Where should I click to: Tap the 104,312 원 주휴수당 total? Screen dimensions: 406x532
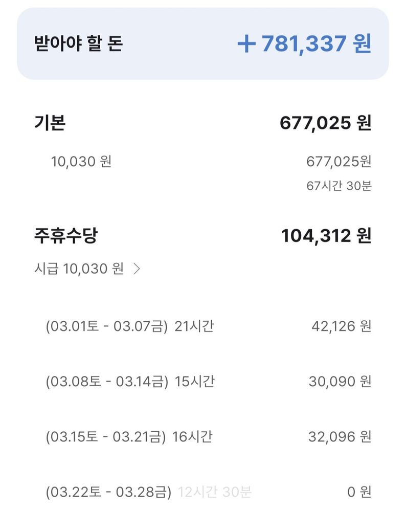pos(326,236)
